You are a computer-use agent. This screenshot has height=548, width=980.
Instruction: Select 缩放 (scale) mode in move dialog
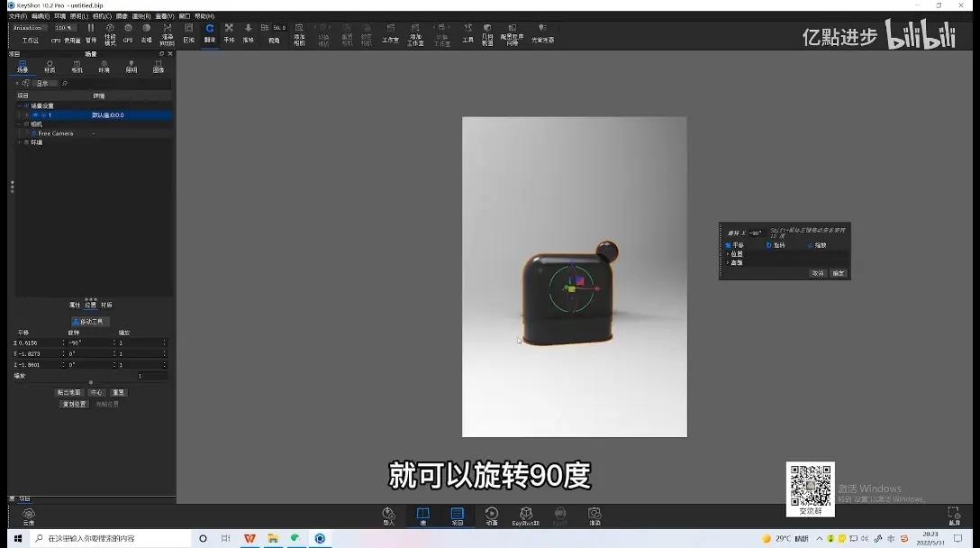tap(817, 245)
